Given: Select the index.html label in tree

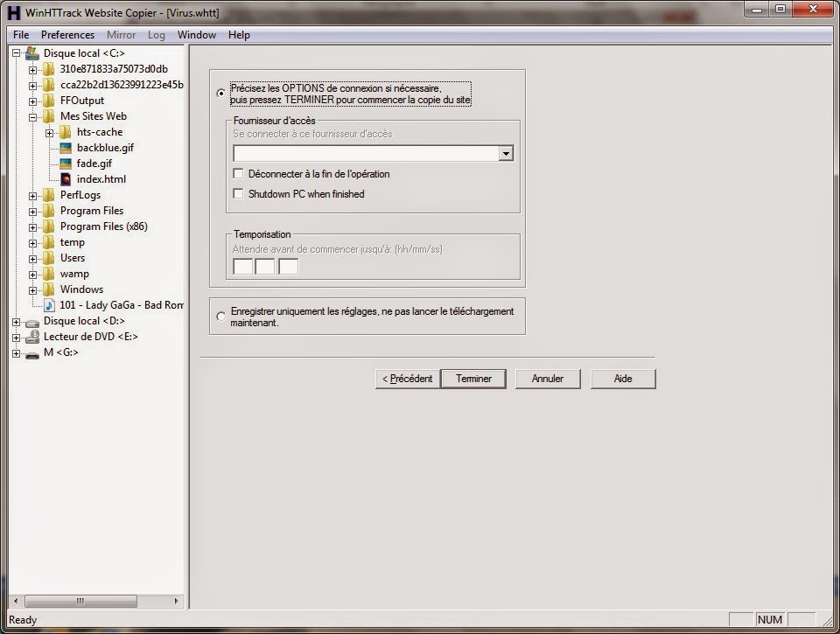Looking at the screenshot, I should coord(101,179).
